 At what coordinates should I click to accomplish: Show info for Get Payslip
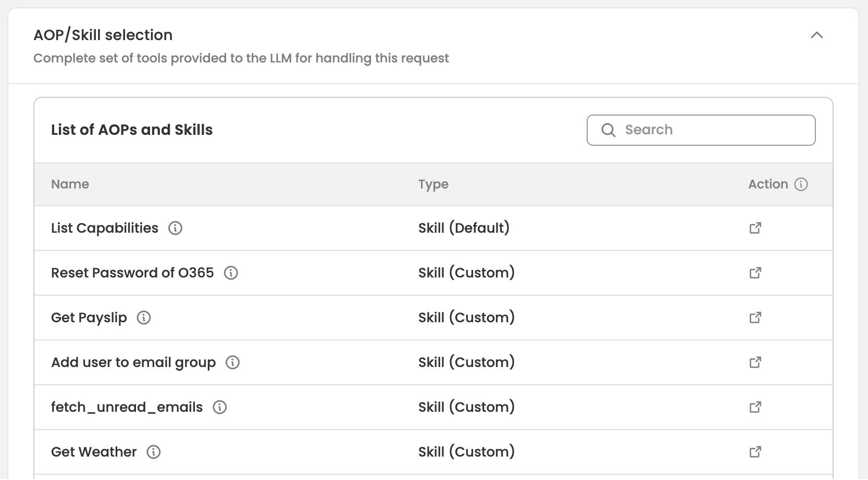pos(144,318)
